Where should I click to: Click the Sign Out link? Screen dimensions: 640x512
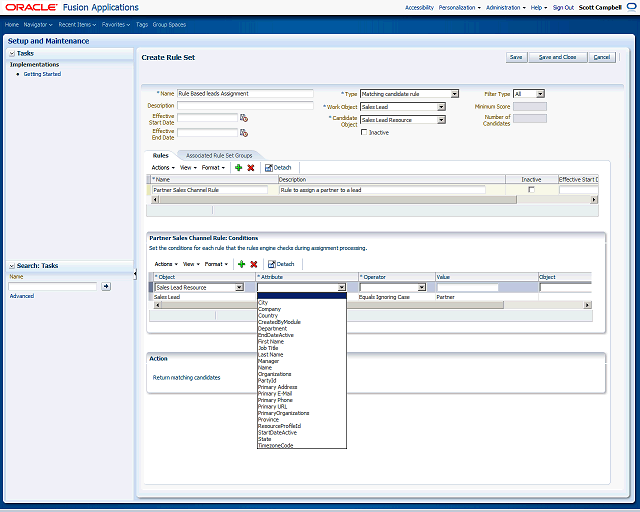click(563, 7)
